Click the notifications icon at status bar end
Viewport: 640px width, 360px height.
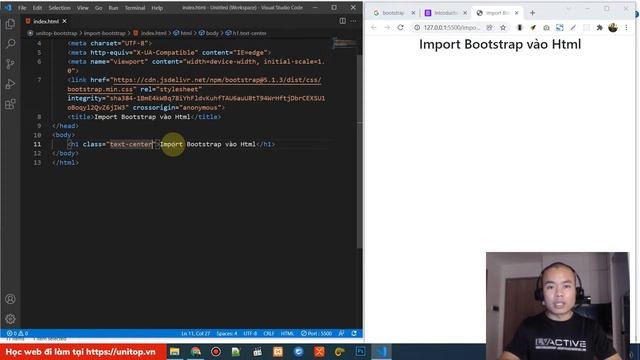pos(354,333)
